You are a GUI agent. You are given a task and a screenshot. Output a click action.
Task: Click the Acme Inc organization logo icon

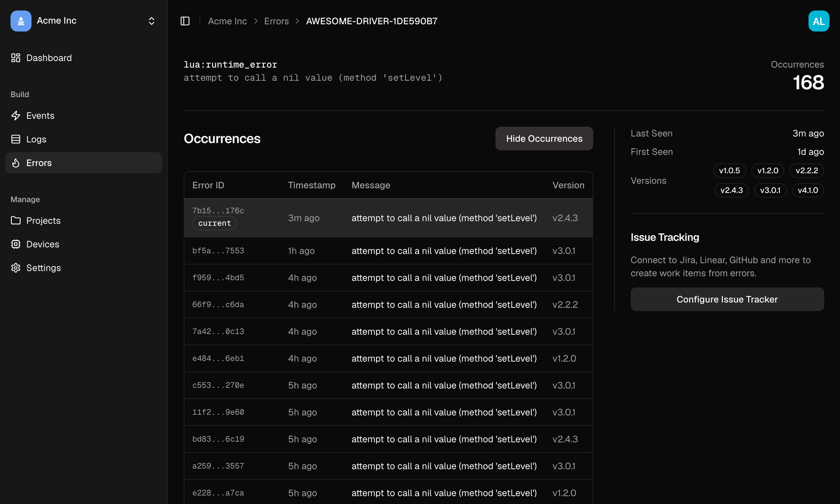[21, 21]
